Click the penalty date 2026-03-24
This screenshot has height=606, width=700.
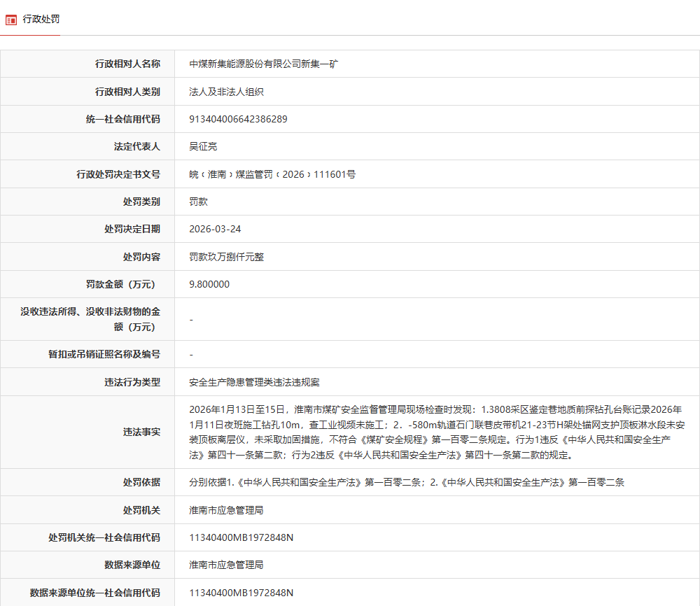click(x=215, y=229)
